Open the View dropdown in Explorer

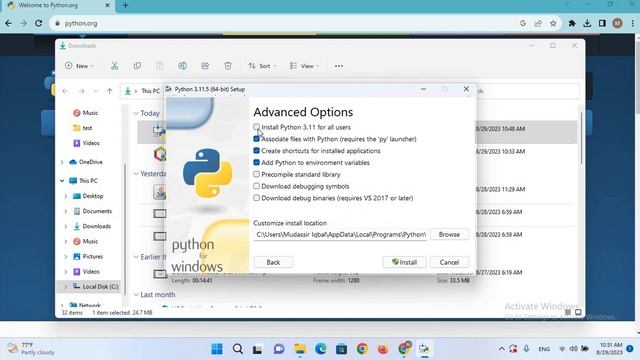[304, 66]
